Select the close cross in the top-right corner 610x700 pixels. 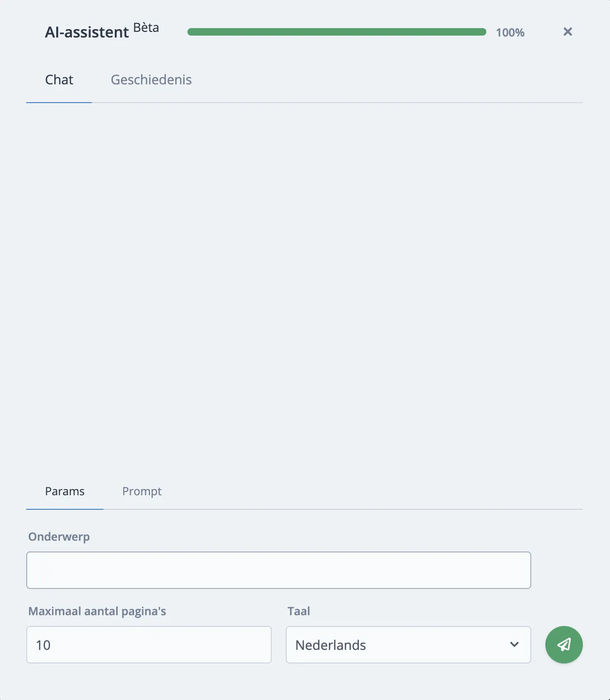[x=567, y=31]
